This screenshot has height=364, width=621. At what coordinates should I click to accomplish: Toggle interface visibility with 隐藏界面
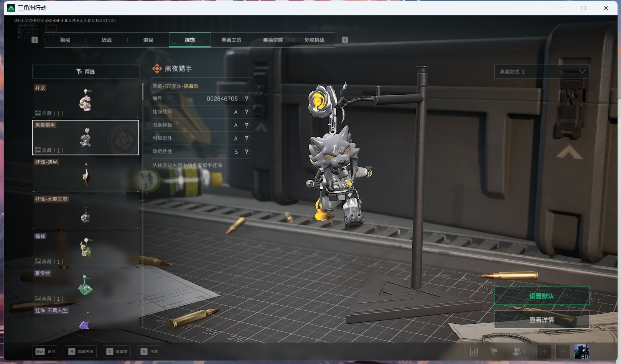click(81, 351)
